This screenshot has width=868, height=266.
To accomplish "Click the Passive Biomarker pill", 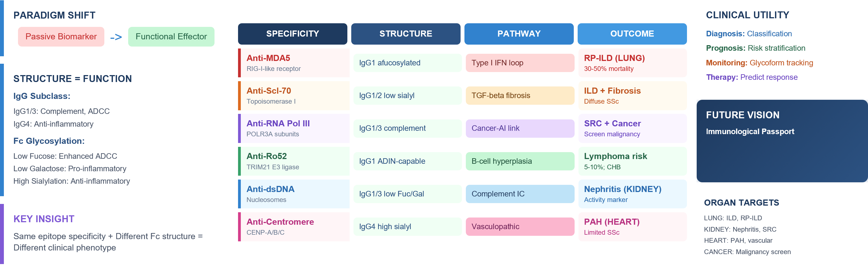I will point(61,36).
